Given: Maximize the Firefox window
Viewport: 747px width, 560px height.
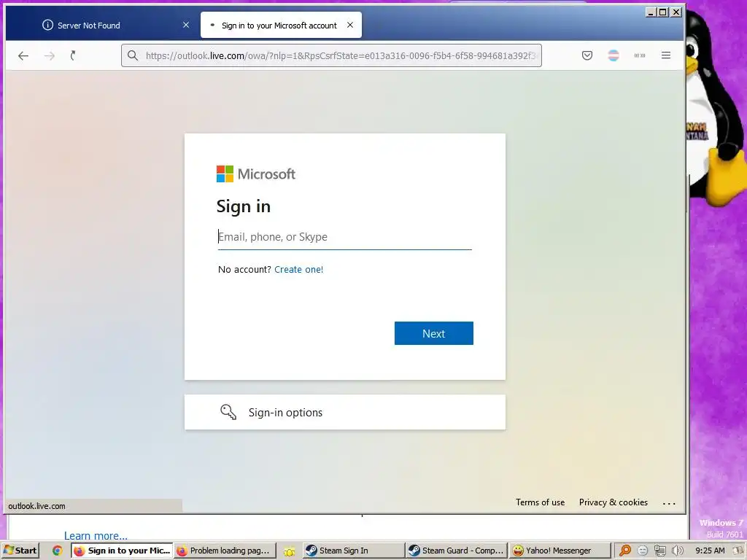Looking at the screenshot, I should coord(662,12).
